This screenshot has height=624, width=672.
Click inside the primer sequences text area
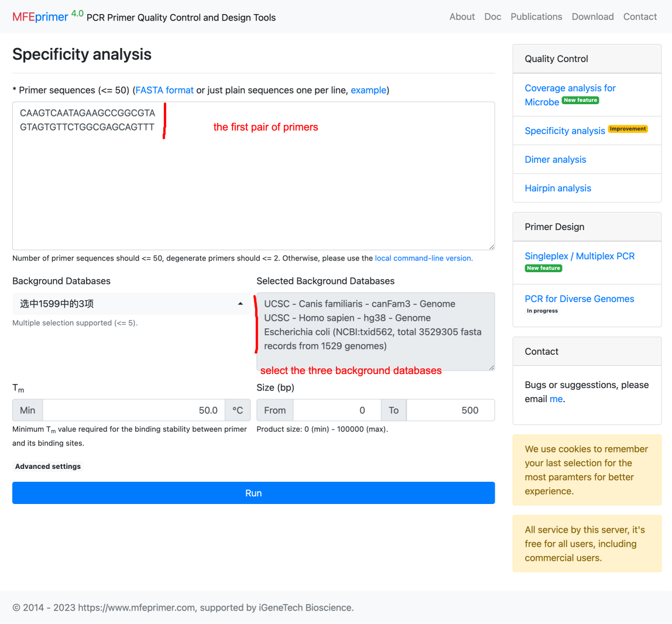pos(253,176)
